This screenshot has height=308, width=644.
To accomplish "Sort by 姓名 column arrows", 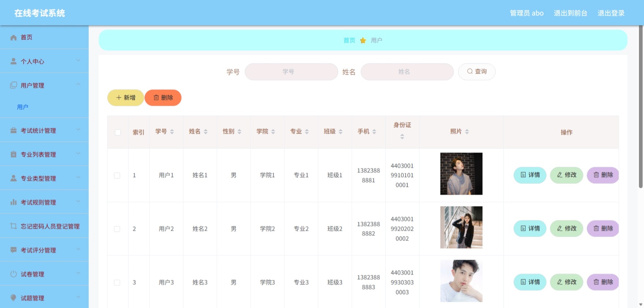I will click(206, 132).
